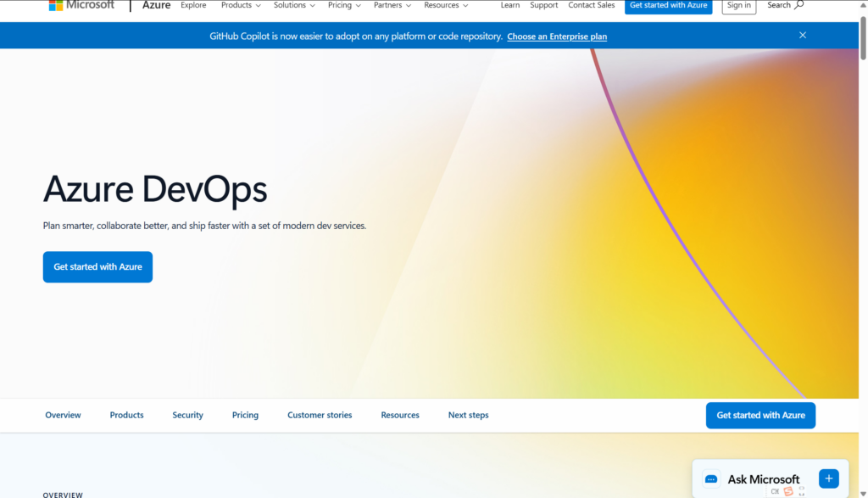Switch to the Products section tab
The height and width of the screenshot is (498, 868).
tap(126, 415)
